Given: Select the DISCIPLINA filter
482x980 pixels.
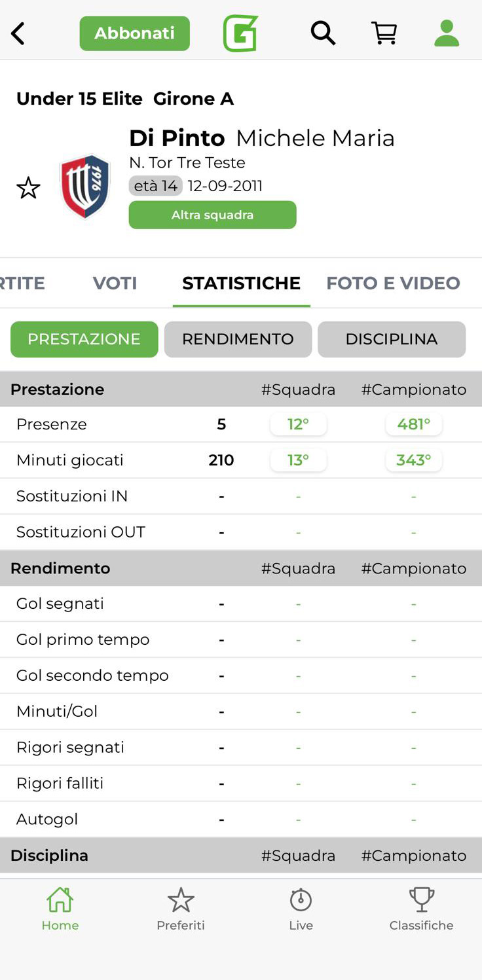Looking at the screenshot, I should (392, 339).
